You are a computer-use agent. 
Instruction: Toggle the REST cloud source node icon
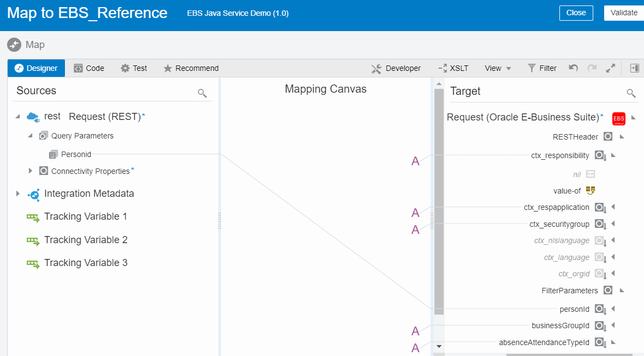(x=32, y=116)
